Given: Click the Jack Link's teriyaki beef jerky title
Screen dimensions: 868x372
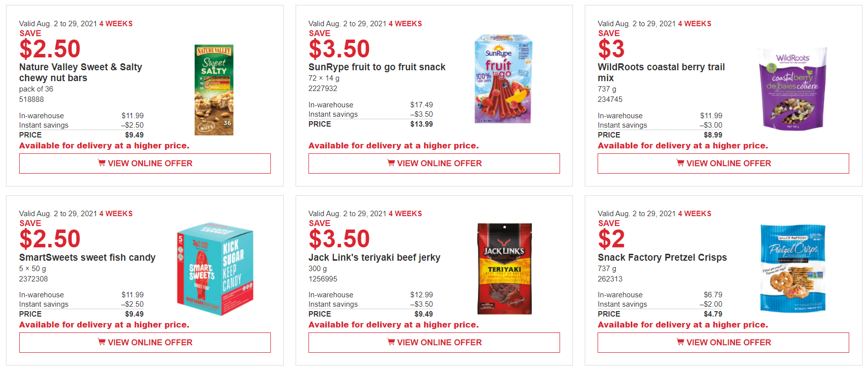Looking at the screenshot, I should [x=374, y=258].
